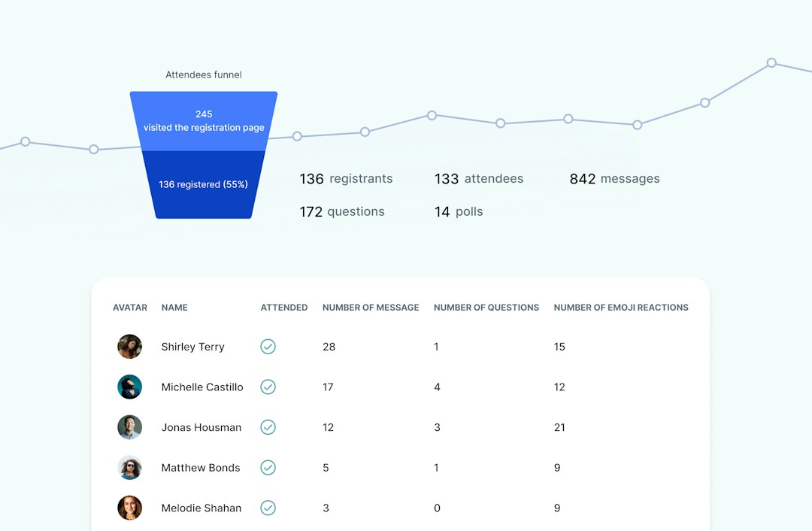The image size is (812, 531).
Task: Click Matthew Bonds' avatar photo
Action: tap(129, 468)
